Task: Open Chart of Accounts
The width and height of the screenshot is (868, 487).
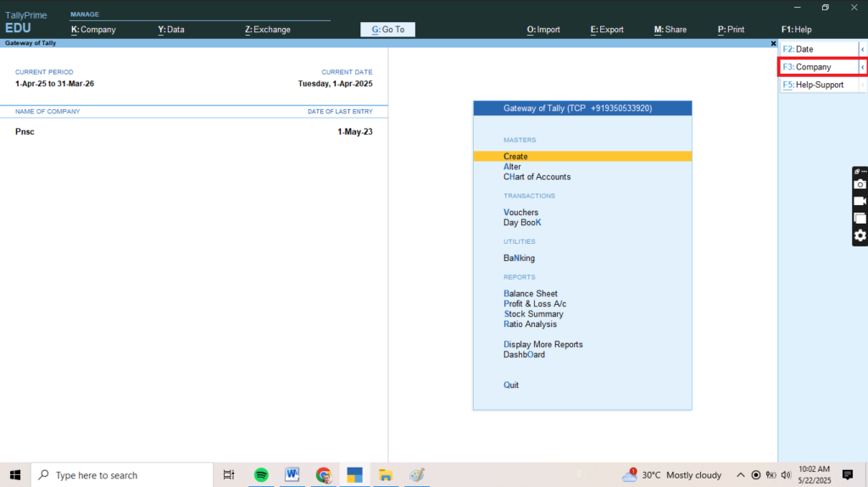Action: click(x=537, y=177)
